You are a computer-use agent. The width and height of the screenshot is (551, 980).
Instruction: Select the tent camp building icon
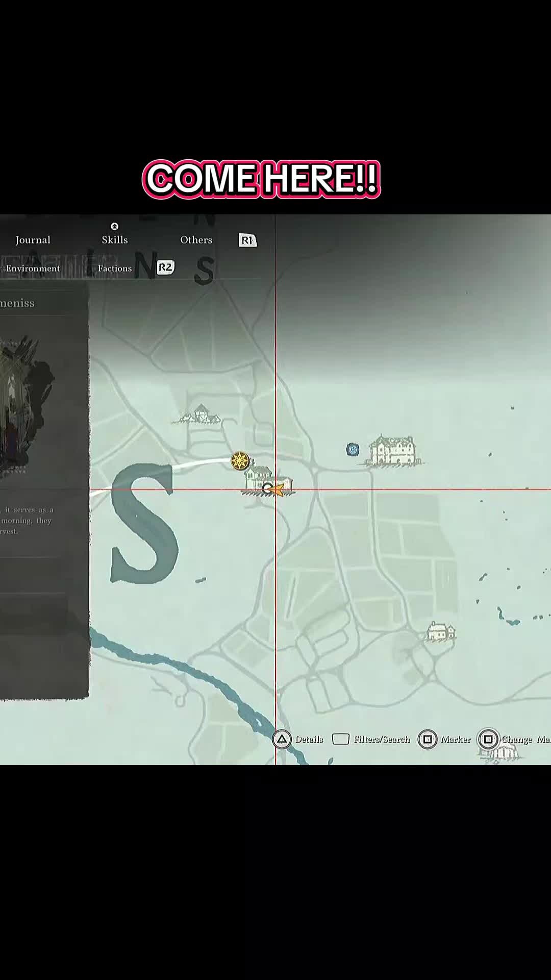click(199, 414)
